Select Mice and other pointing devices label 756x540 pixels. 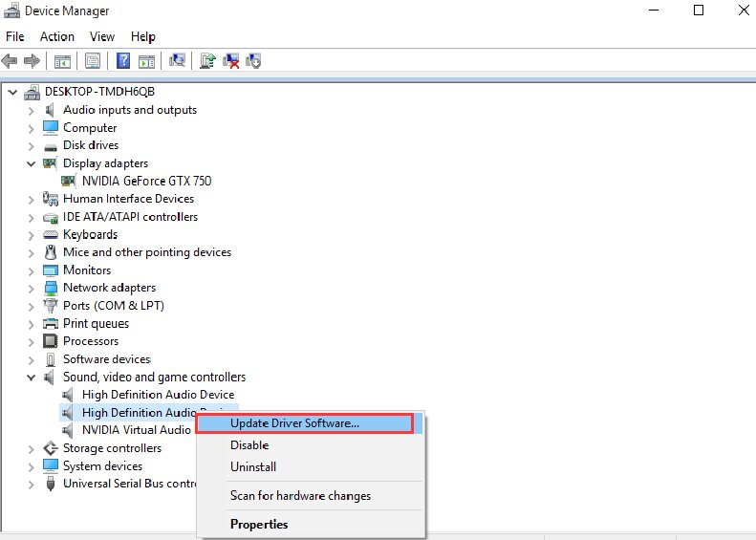click(x=147, y=252)
